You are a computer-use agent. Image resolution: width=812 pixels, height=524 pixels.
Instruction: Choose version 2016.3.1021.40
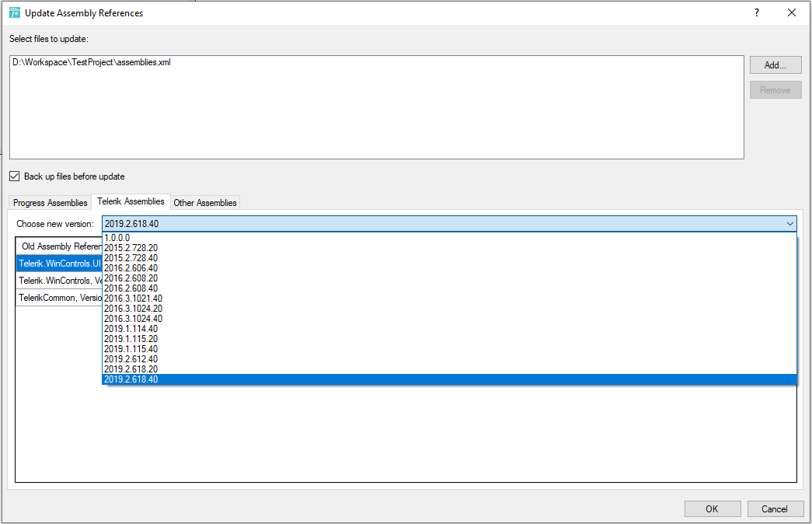point(449,299)
